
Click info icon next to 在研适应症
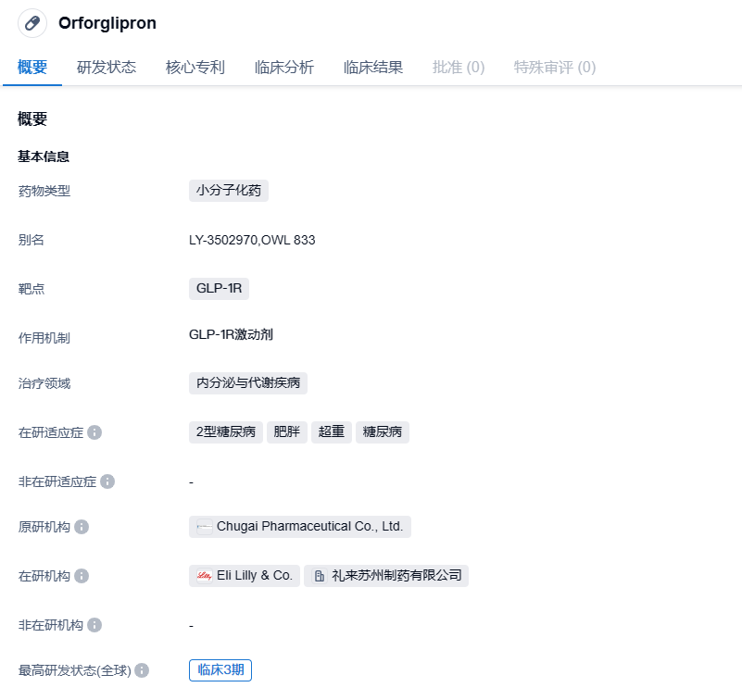(x=94, y=432)
